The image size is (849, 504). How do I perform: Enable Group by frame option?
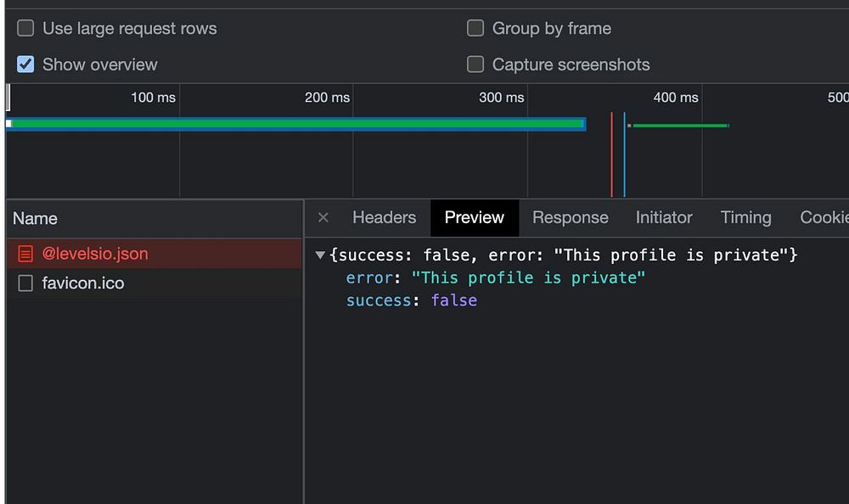point(475,28)
